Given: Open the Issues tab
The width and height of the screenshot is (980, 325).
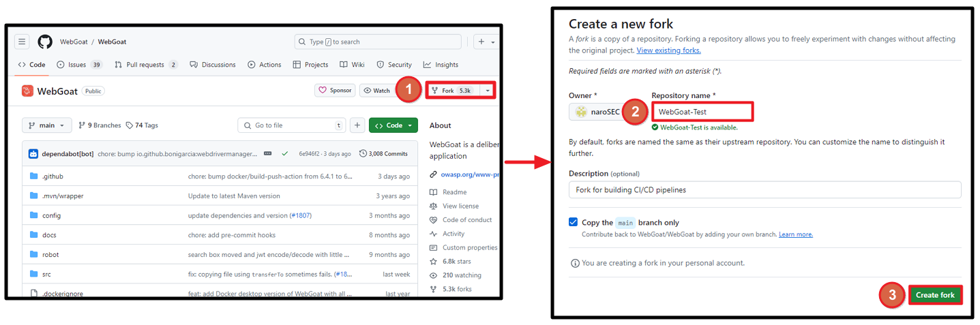Looking at the screenshot, I should pyautogui.click(x=80, y=65).
